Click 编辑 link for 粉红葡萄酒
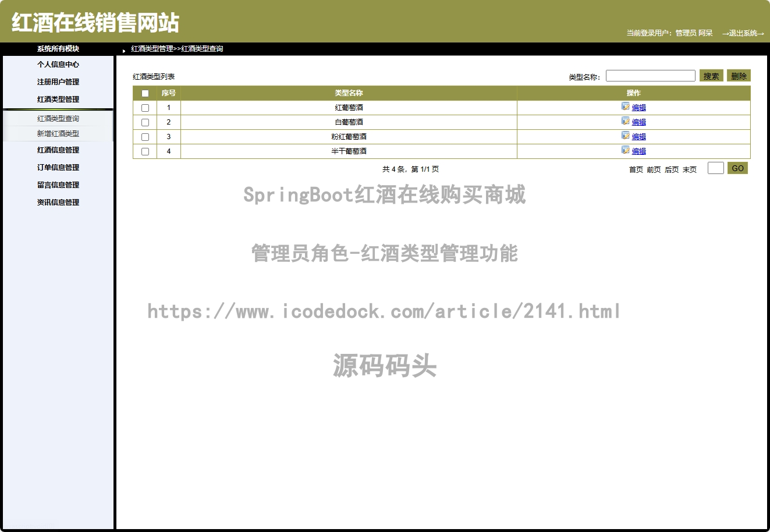Screen dimensions: 770x532 [x=639, y=137]
